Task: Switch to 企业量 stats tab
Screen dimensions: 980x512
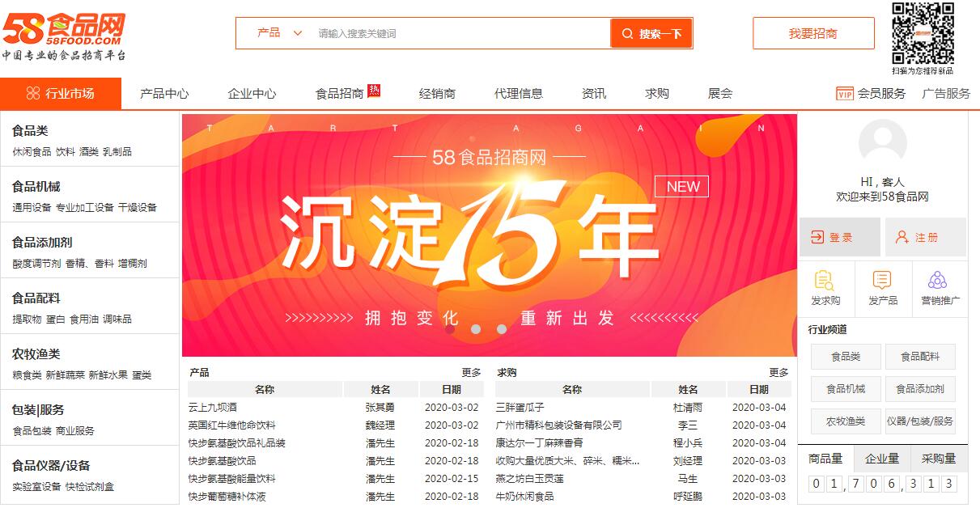Action: [882, 458]
